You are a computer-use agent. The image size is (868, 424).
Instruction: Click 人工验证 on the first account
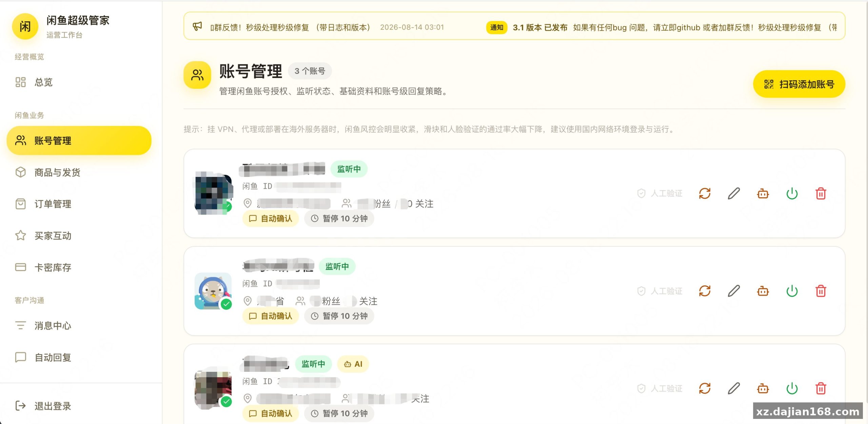coord(660,194)
